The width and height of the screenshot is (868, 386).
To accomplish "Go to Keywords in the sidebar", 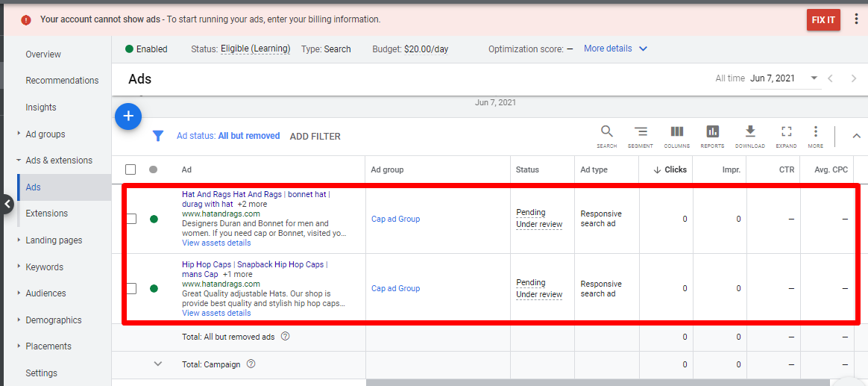I will point(44,267).
